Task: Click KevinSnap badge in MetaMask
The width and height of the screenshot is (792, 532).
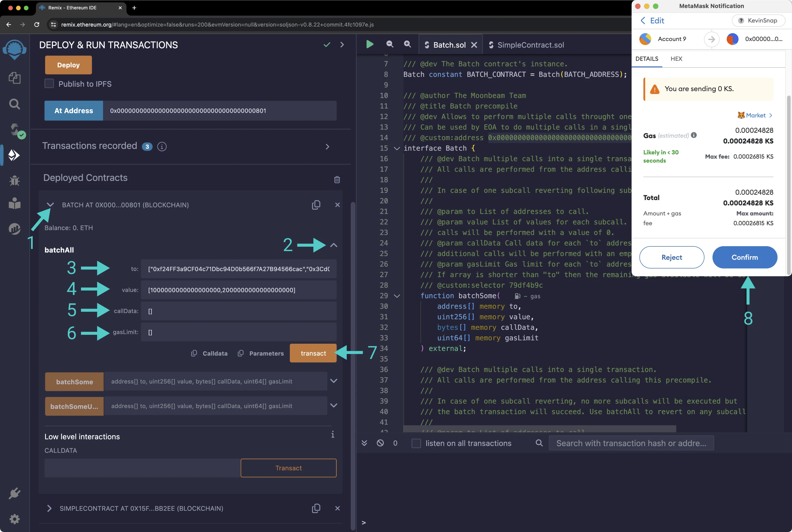Action: 758,20
